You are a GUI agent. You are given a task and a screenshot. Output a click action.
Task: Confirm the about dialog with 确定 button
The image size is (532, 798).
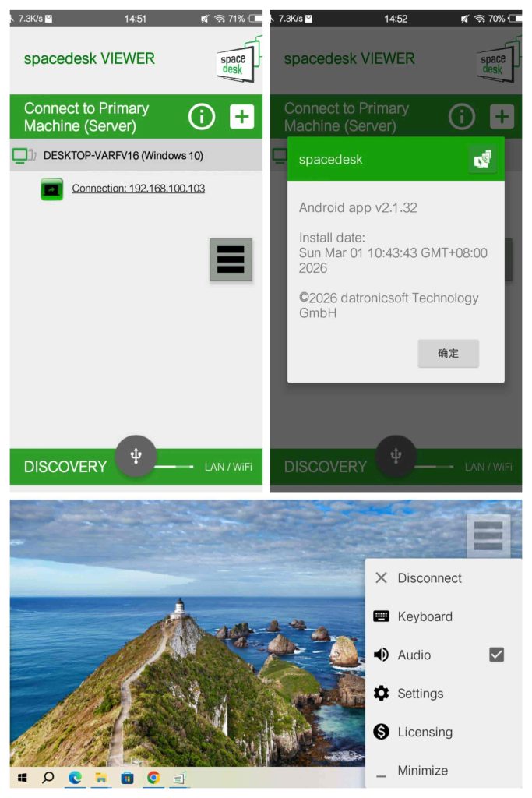[x=448, y=353]
